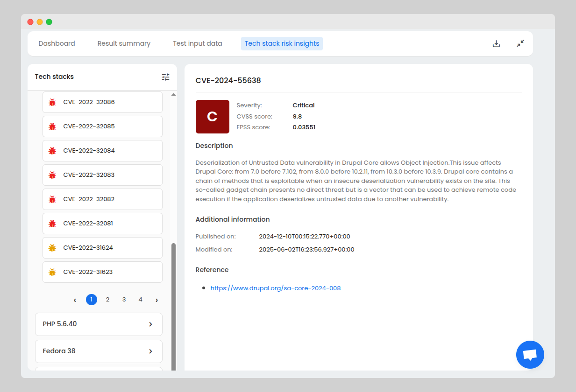576x392 pixels.
Task: Click orange bug icon for CVE-2022-31623
Action: 52,272
